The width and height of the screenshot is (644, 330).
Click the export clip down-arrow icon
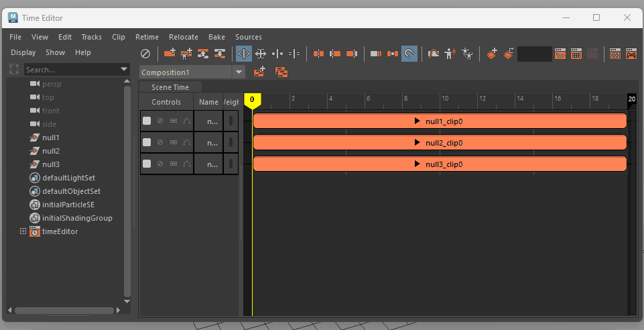point(220,54)
